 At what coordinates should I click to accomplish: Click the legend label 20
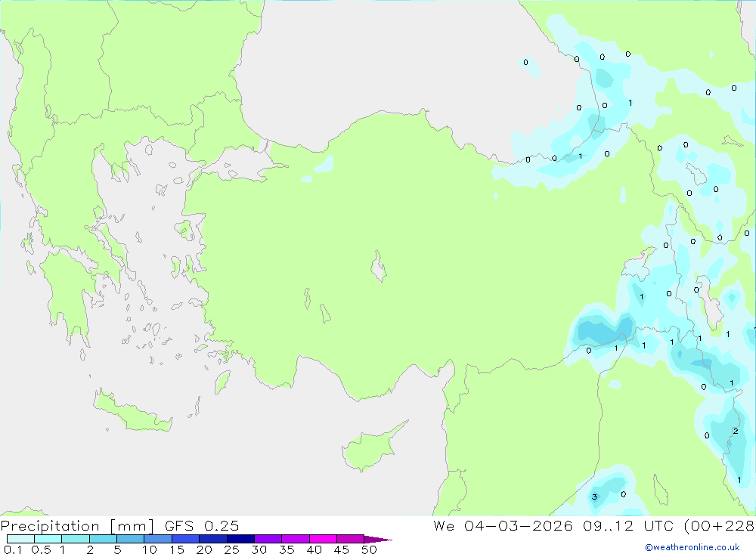click(x=204, y=549)
